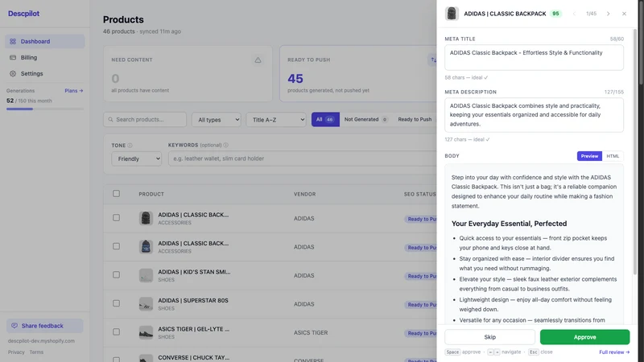The width and height of the screenshot is (644, 362).
Task: Click the blue Classic Backpack thumbnail
Action: [x=146, y=247]
